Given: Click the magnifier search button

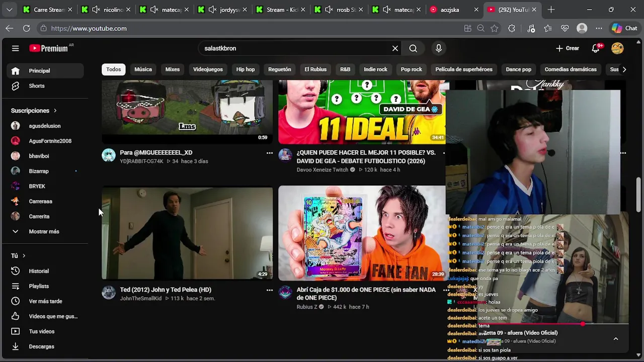Looking at the screenshot, I should pos(413,48).
